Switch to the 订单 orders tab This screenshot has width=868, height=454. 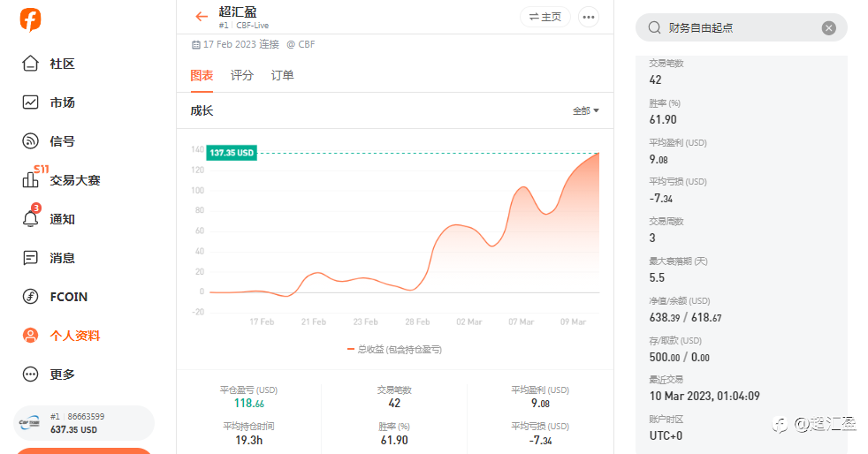(x=282, y=75)
